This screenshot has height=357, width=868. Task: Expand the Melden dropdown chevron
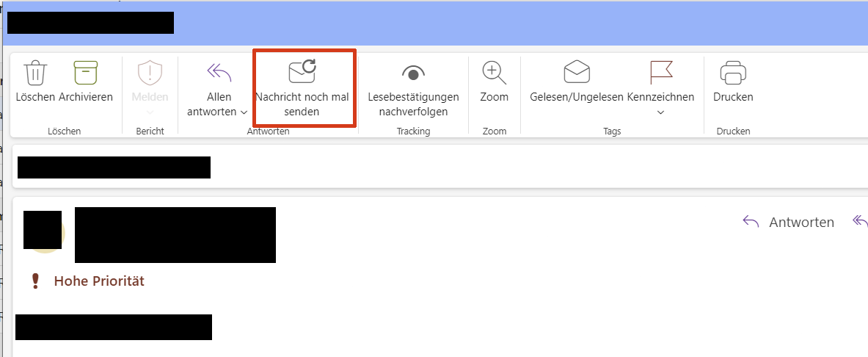tap(150, 112)
